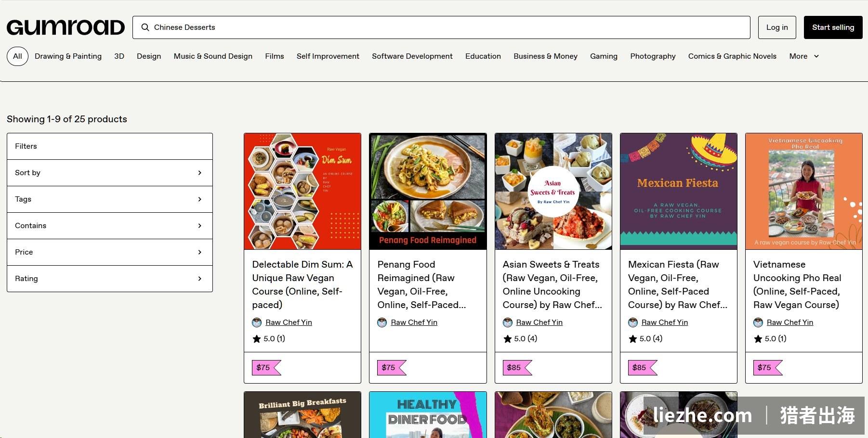Viewport: 868px width, 438px height.
Task: Open the Mexican Fiesta thumbnail
Action: pos(679,192)
